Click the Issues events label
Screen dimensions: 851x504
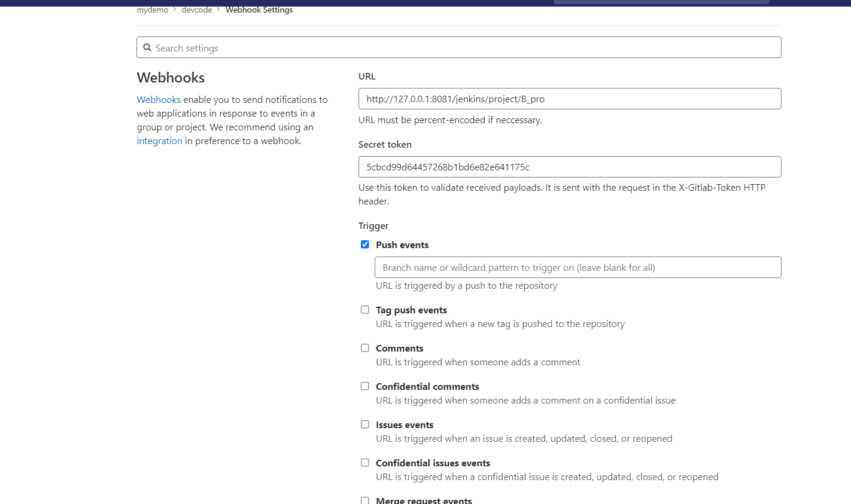pyautogui.click(x=405, y=424)
